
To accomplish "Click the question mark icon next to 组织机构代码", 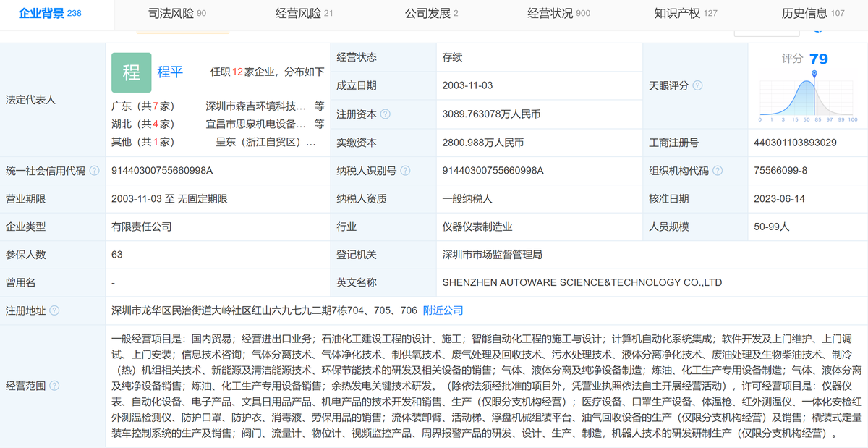I will [717, 170].
